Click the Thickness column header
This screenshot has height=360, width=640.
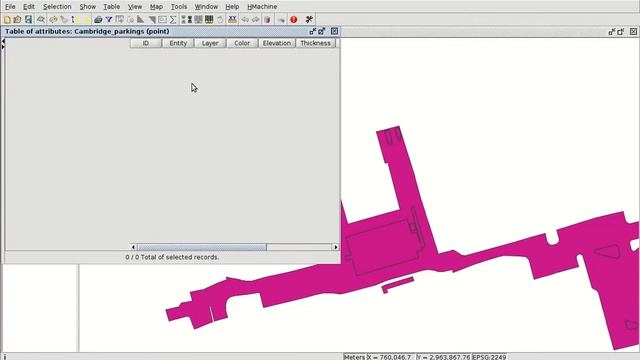click(315, 43)
